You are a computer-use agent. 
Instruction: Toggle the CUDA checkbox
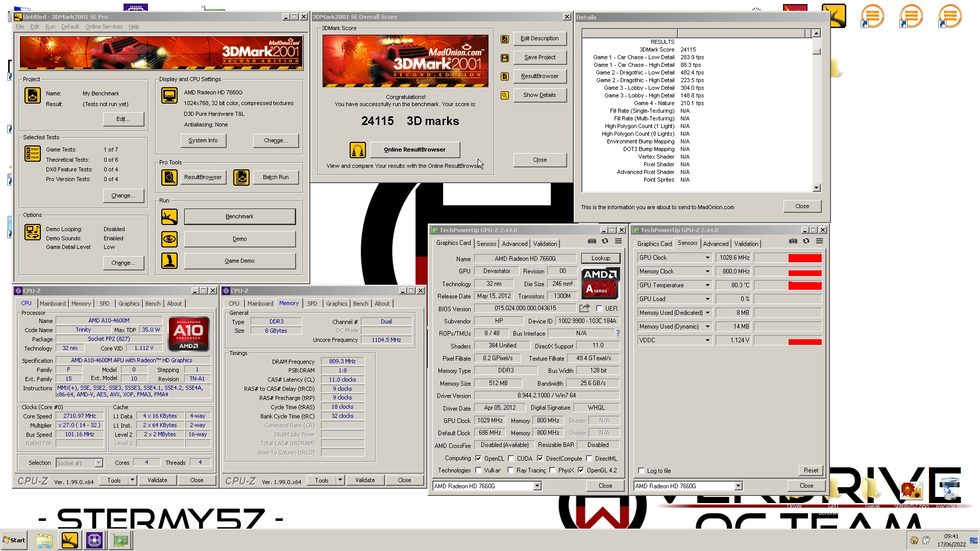pos(511,459)
